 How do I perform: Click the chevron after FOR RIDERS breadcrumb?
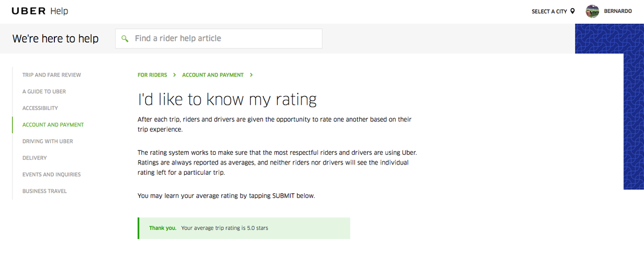click(x=175, y=75)
